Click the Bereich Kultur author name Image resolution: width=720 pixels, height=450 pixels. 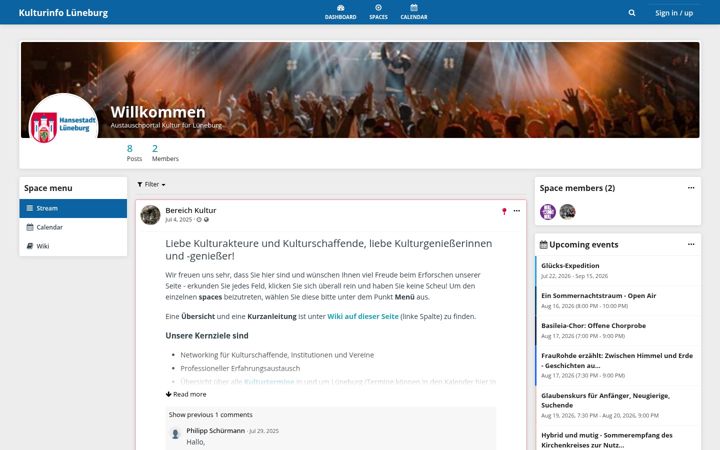[x=191, y=210]
